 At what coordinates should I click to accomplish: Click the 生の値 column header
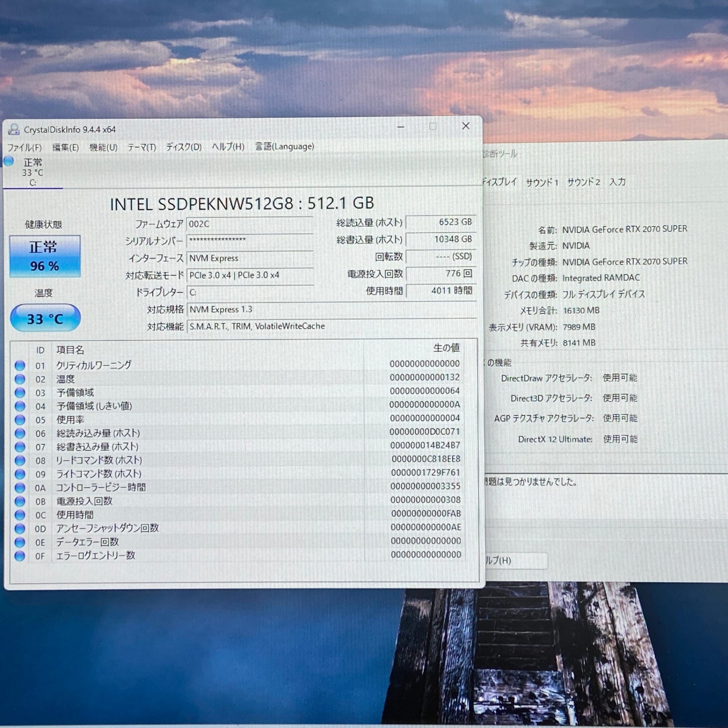click(x=446, y=348)
